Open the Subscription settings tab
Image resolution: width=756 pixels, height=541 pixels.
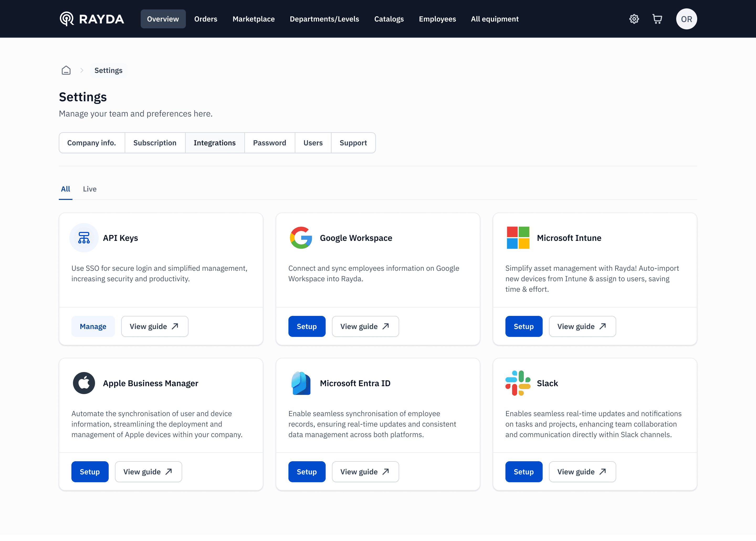pyautogui.click(x=155, y=143)
